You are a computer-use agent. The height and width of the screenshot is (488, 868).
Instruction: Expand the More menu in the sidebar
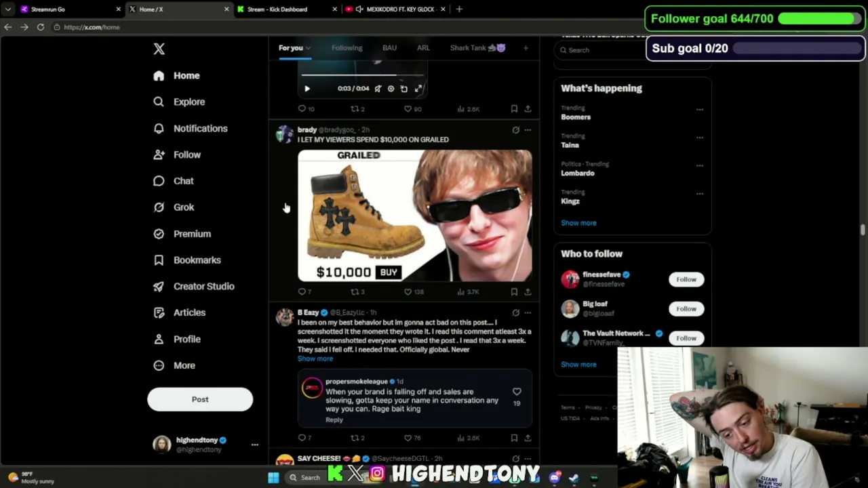(x=174, y=365)
